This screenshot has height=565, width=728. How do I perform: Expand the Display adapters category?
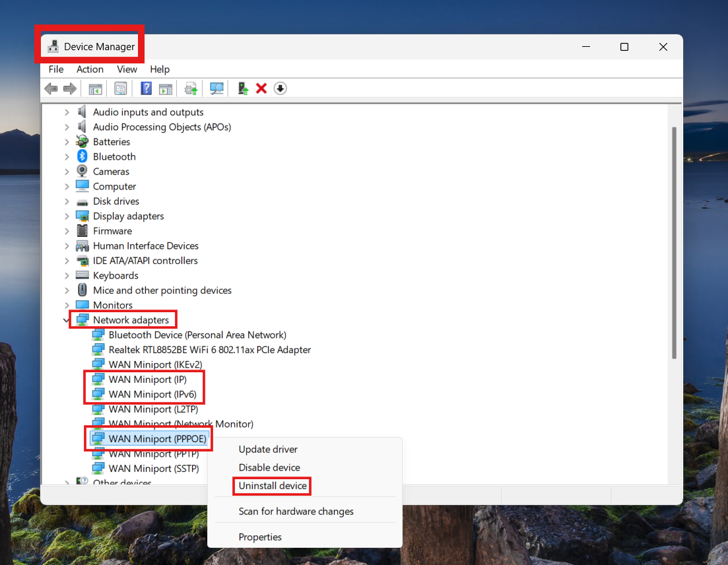(x=66, y=216)
